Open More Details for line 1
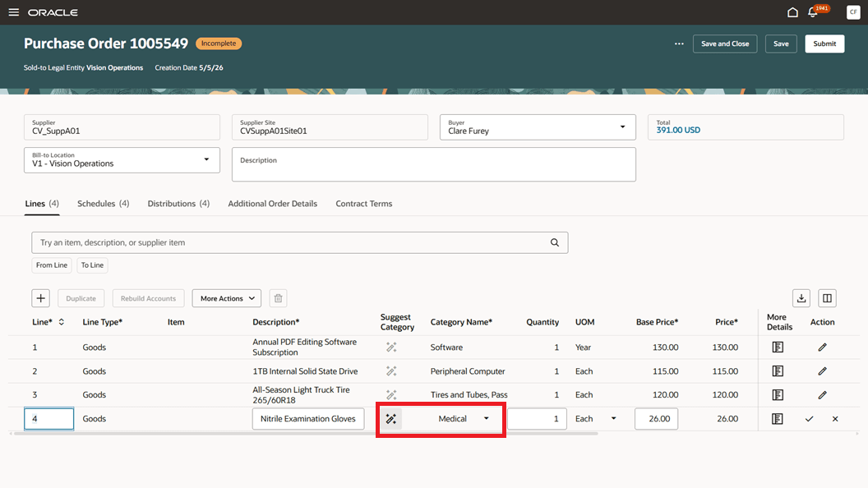Screen dimensions: 868x488 778,348
